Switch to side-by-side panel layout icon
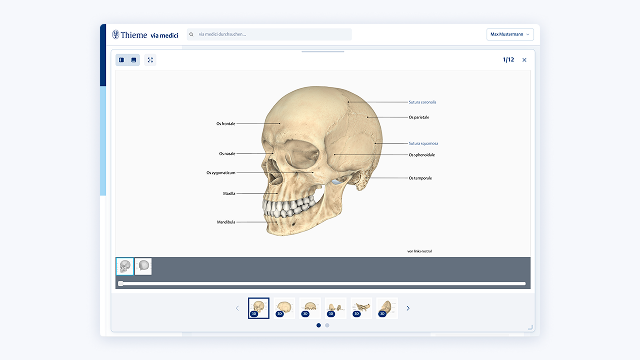Screen dimensions: 640x360 (x=122, y=60)
